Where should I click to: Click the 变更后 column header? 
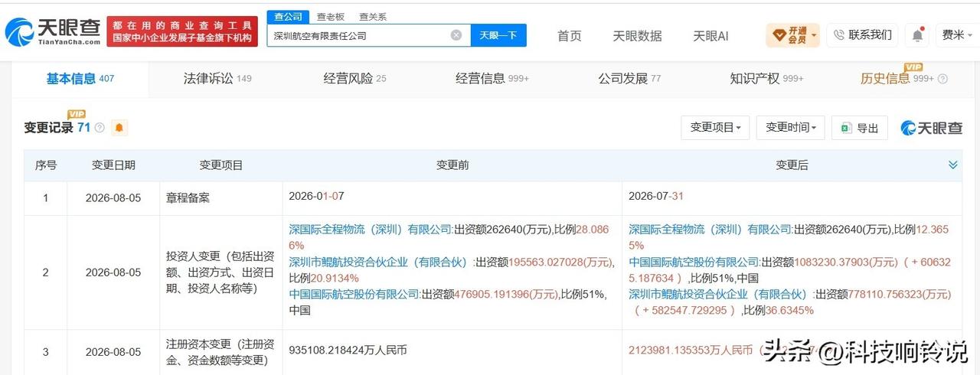(792, 165)
